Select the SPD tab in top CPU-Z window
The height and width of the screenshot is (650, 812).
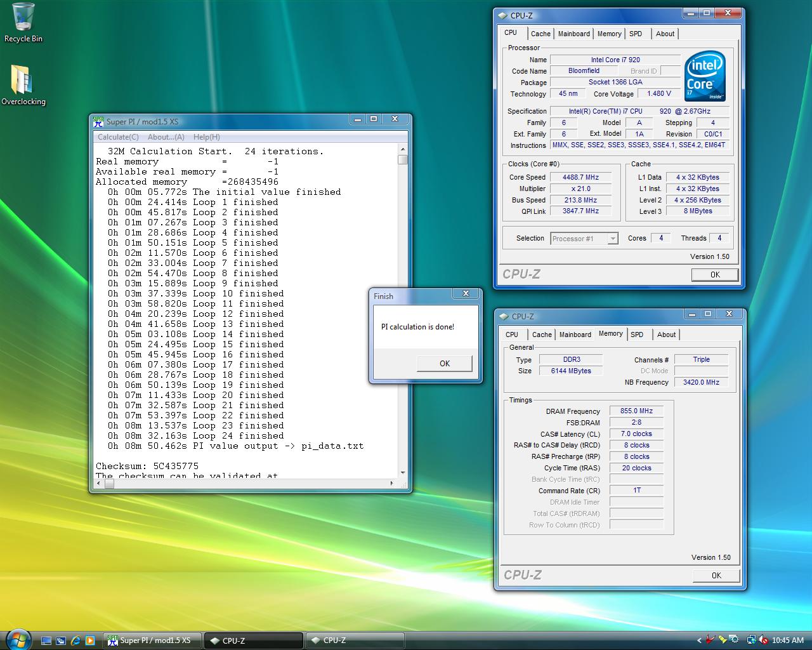[636, 34]
